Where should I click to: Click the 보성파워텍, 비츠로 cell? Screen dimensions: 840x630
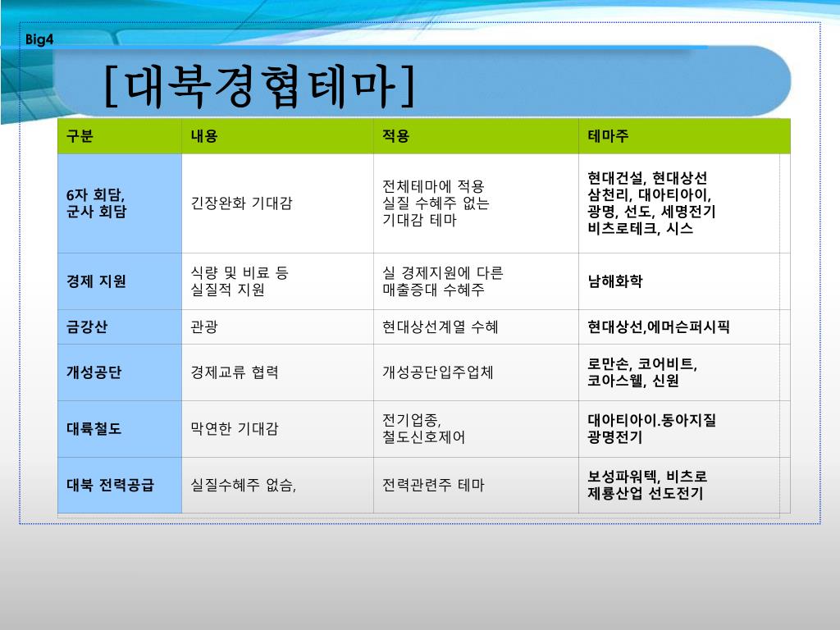point(684,486)
